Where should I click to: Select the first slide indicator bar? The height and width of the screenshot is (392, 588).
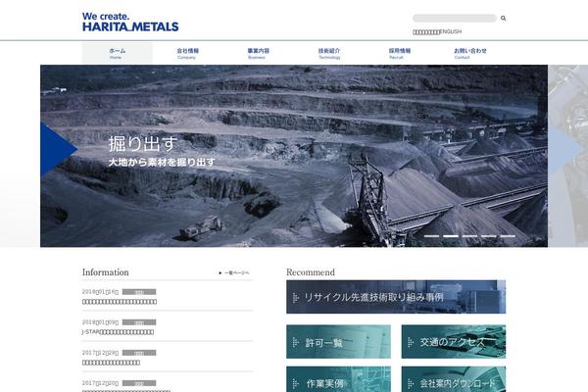(431, 236)
